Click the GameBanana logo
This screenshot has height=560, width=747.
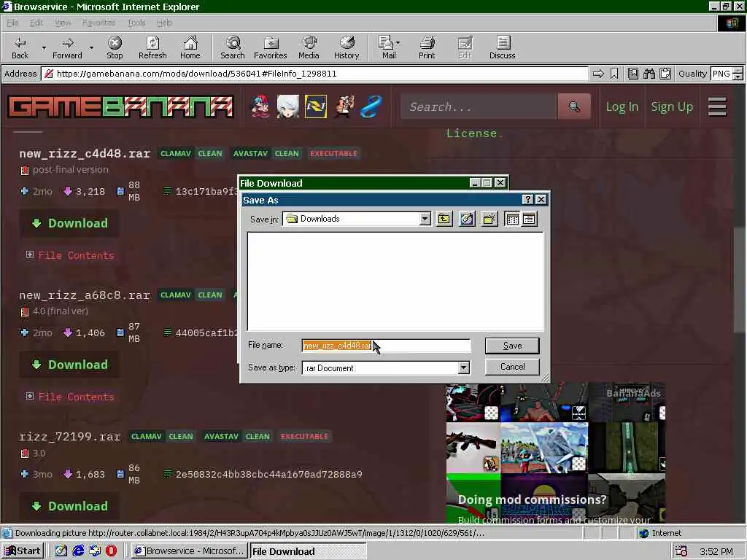tap(120, 106)
